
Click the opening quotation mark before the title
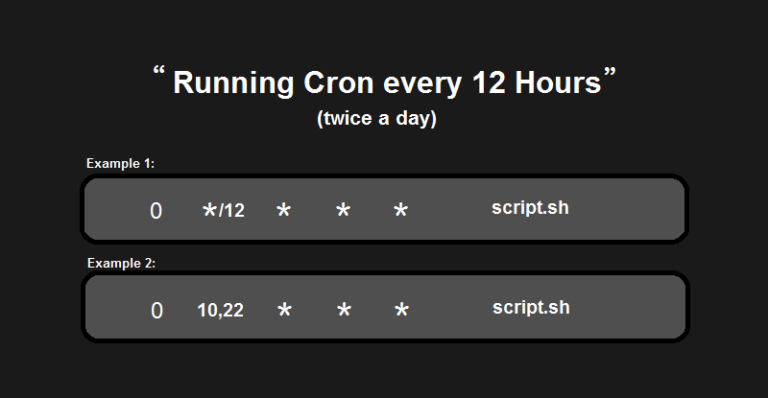point(159,71)
